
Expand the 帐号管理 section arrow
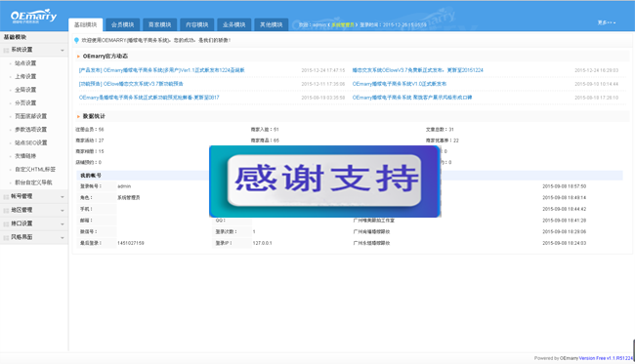(63, 197)
